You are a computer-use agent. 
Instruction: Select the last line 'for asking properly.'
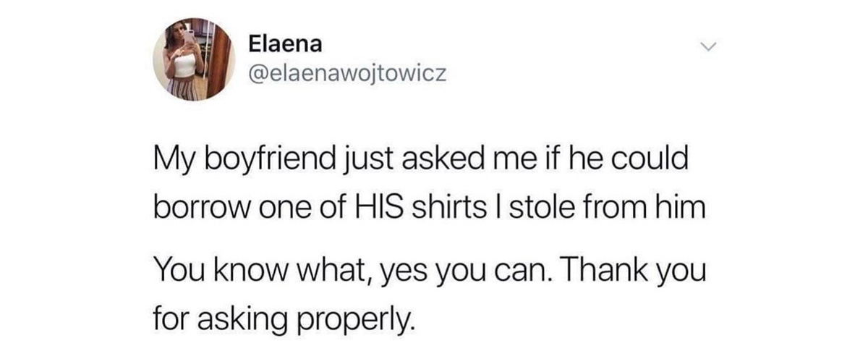(285, 318)
